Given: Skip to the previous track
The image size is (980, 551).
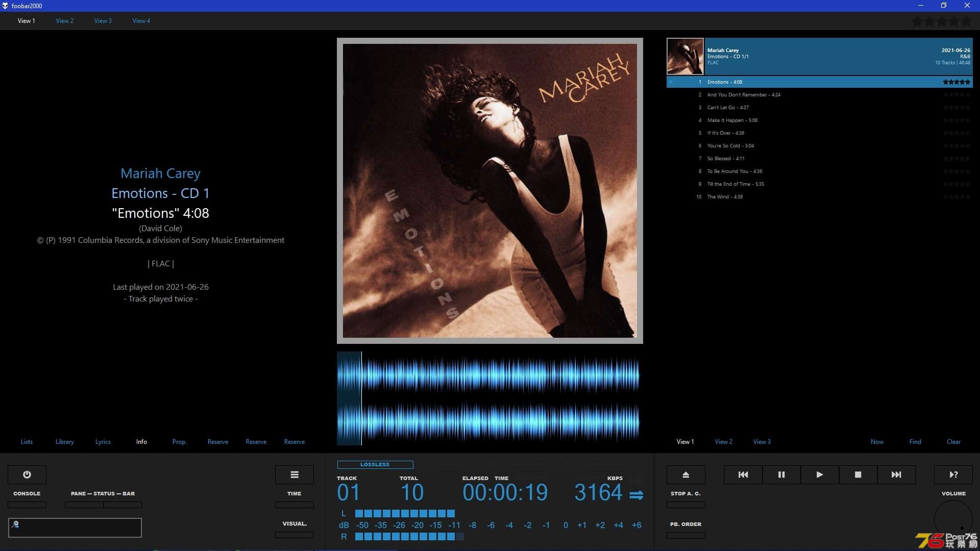Looking at the screenshot, I should [x=743, y=474].
